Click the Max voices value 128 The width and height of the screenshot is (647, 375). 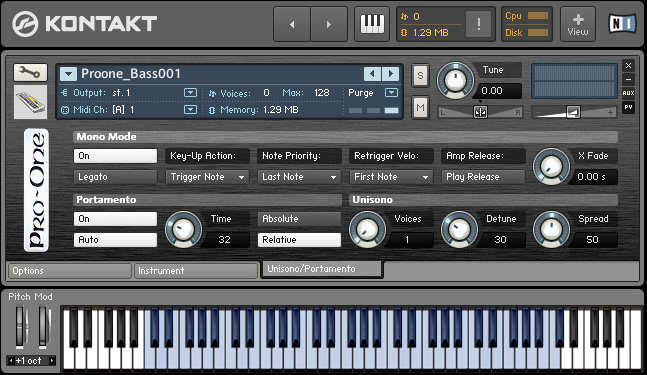point(322,93)
